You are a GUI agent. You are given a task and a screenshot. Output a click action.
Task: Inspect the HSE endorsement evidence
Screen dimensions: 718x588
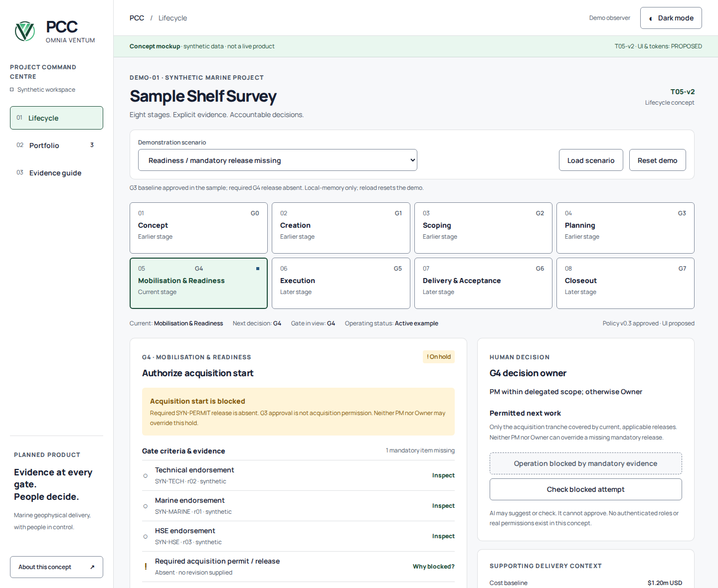click(443, 536)
